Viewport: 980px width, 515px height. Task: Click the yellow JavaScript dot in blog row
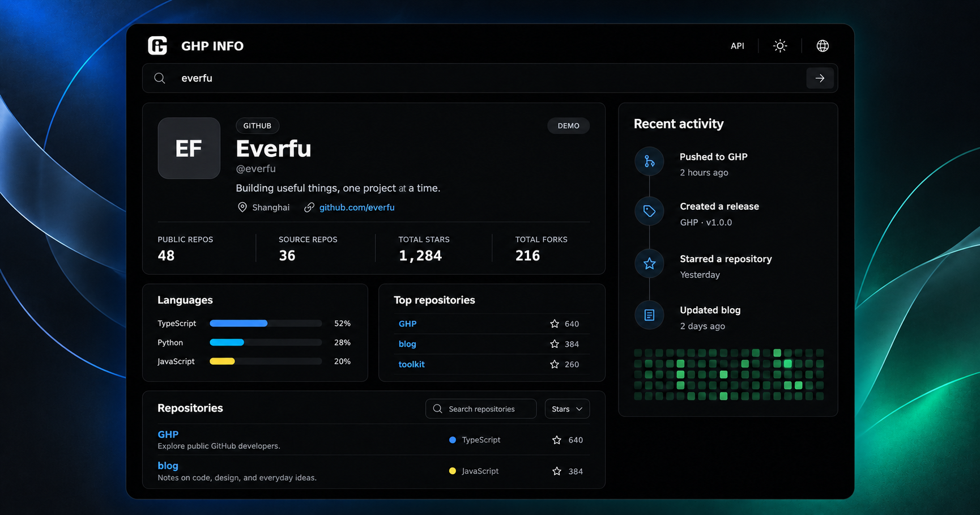[453, 471]
